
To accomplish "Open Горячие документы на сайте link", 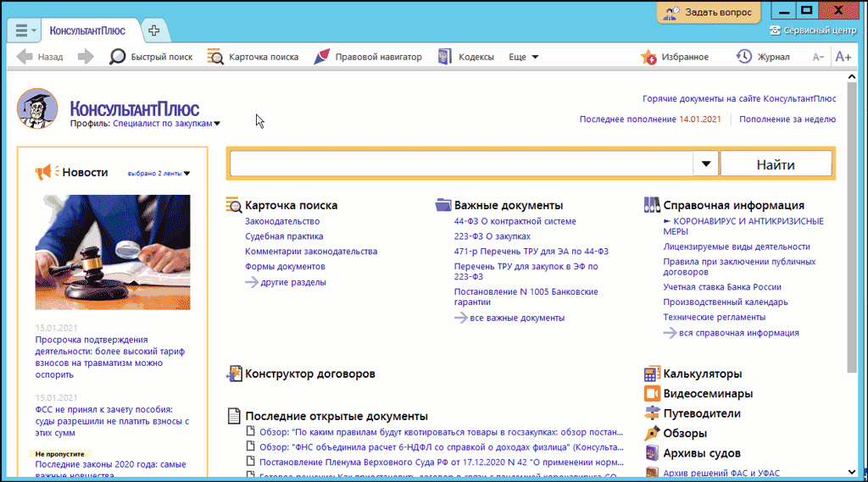I will pos(739,98).
